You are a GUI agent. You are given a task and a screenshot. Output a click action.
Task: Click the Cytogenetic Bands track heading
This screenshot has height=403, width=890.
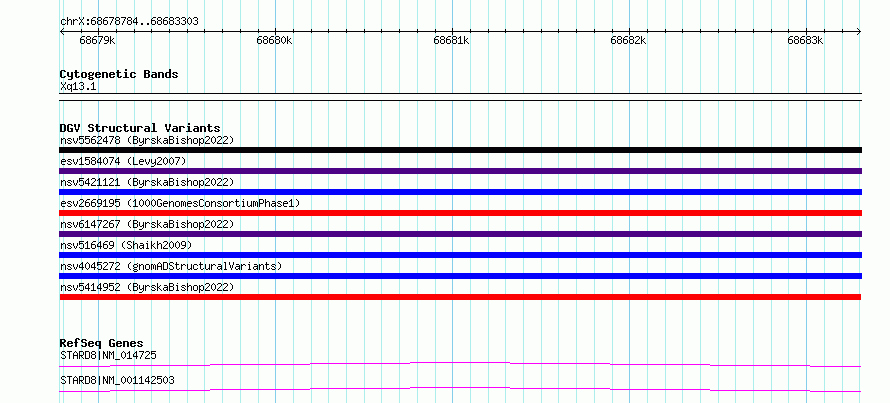pyautogui.click(x=119, y=74)
